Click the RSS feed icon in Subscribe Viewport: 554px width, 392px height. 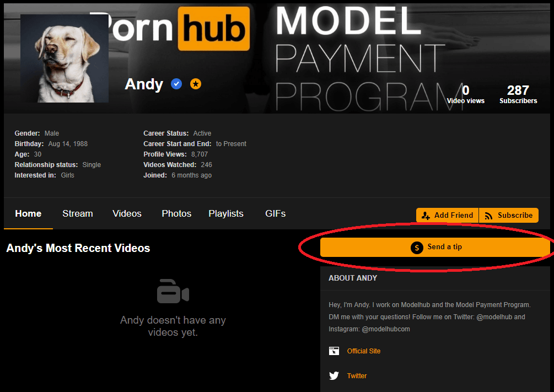(x=488, y=216)
